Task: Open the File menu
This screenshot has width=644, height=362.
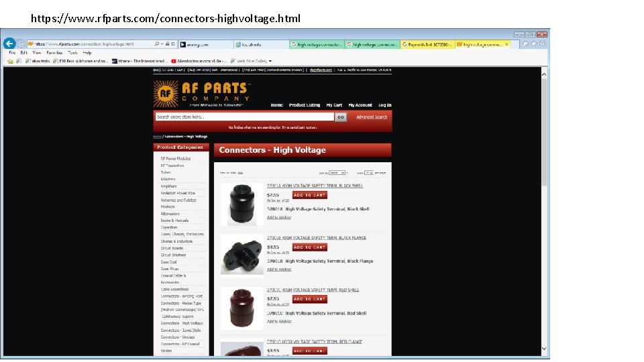Action: tap(12, 53)
